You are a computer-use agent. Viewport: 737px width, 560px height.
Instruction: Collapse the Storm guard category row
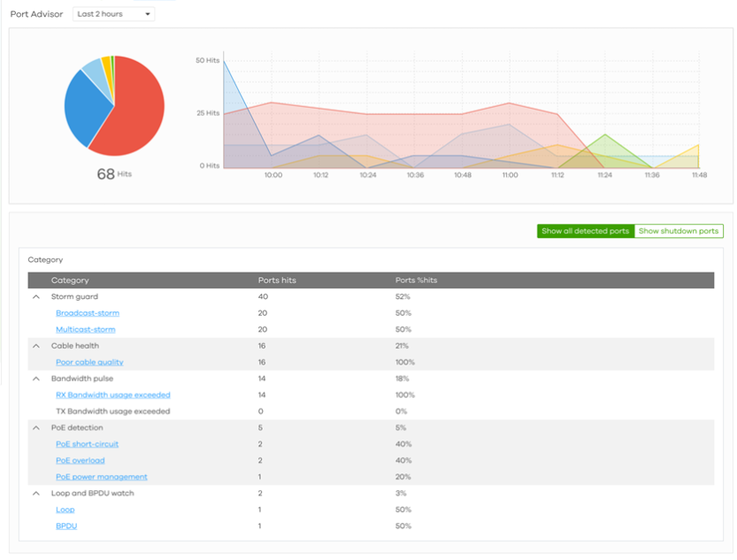point(36,296)
